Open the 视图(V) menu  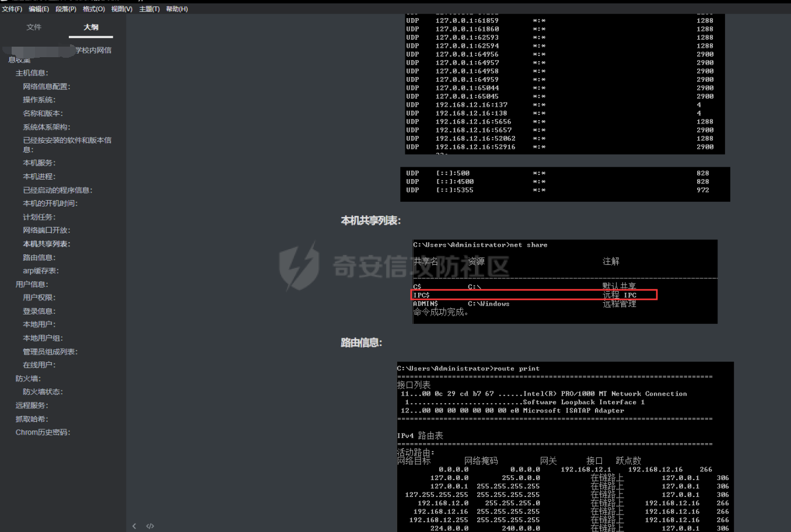coord(122,9)
